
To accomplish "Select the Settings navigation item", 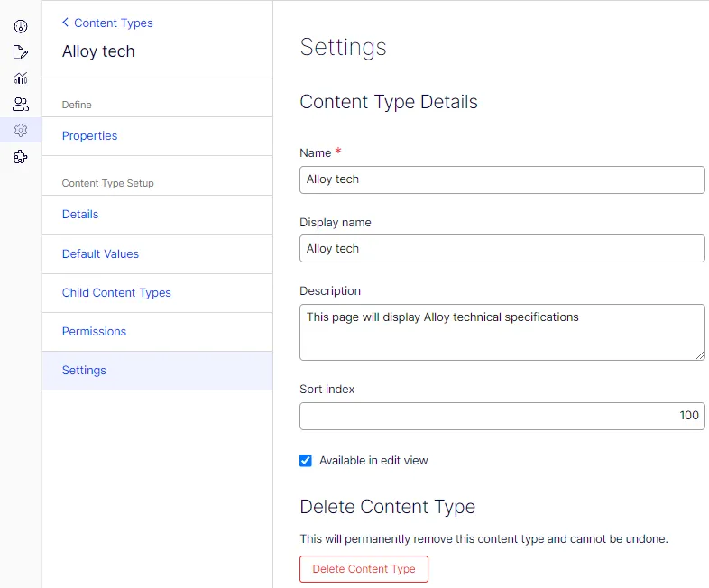I will 157,371.
